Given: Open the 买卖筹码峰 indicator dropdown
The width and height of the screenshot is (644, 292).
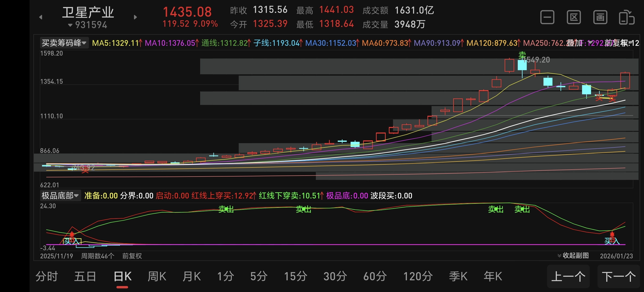Looking at the screenshot, I should pyautogui.click(x=64, y=43).
